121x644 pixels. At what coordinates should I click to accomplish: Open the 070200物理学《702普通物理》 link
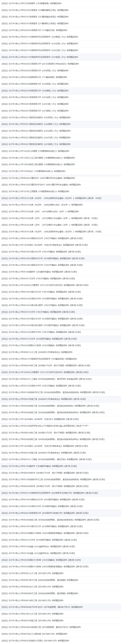pos(32,4)
